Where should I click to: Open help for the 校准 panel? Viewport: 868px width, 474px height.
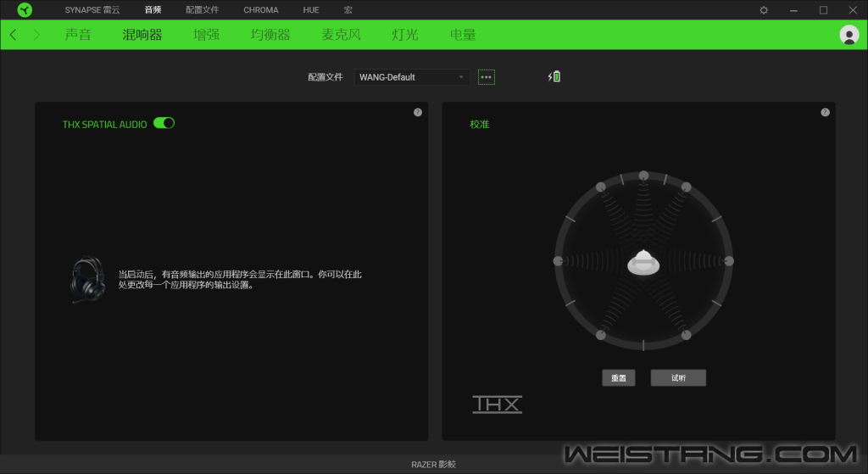(826, 113)
